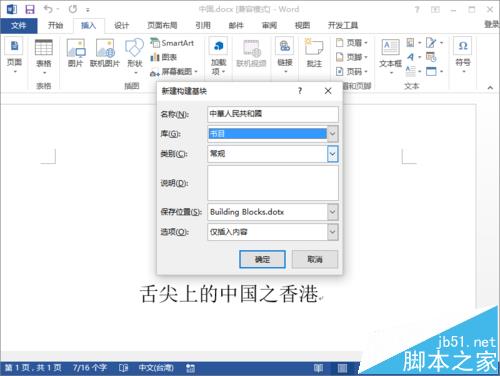Click the page count in status bar
Screen dimensions: 500x376
(33, 368)
